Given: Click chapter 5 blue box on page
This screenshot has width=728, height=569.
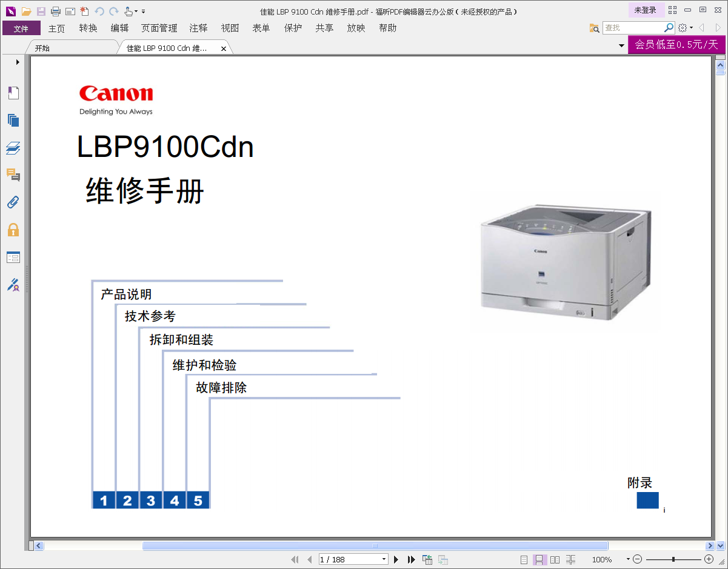Looking at the screenshot, I should pyautogui.click(x=198, y=500).
